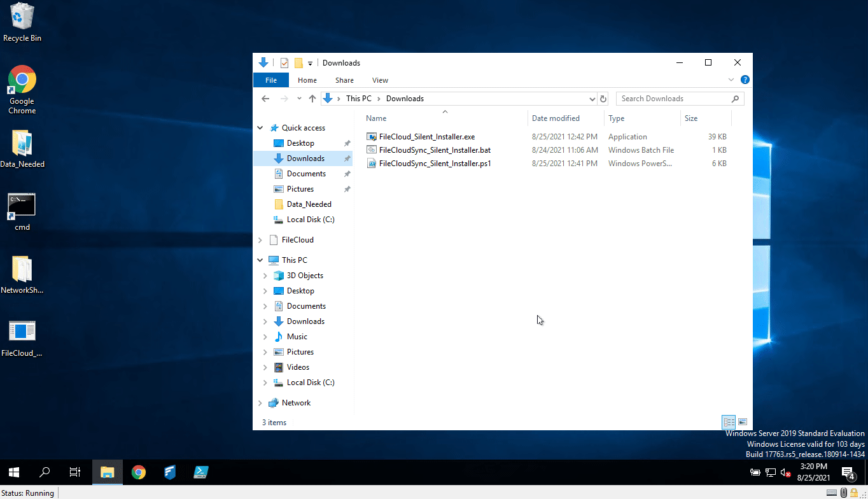This screenshot has height=499, width=868.
Task: Click the Refresh button in address bar
Action: tap(603, 99)
